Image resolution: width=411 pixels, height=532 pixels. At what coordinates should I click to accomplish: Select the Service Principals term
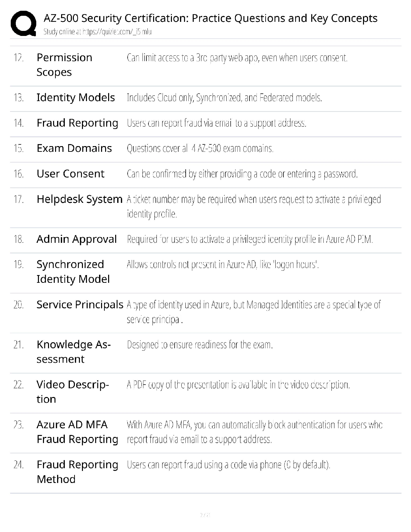(x=80, y=305)
